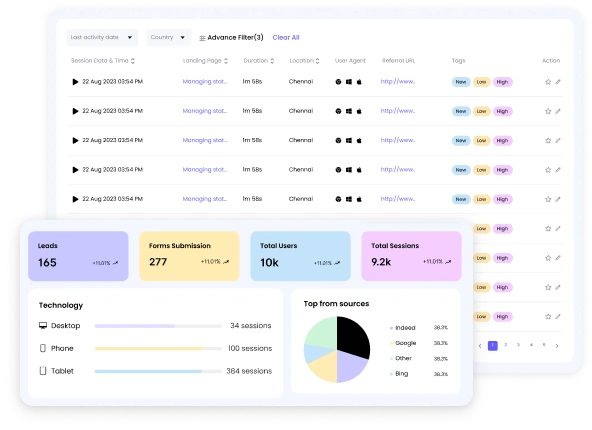
Task: Select page 1 in pagination
Action: [493, 345]
